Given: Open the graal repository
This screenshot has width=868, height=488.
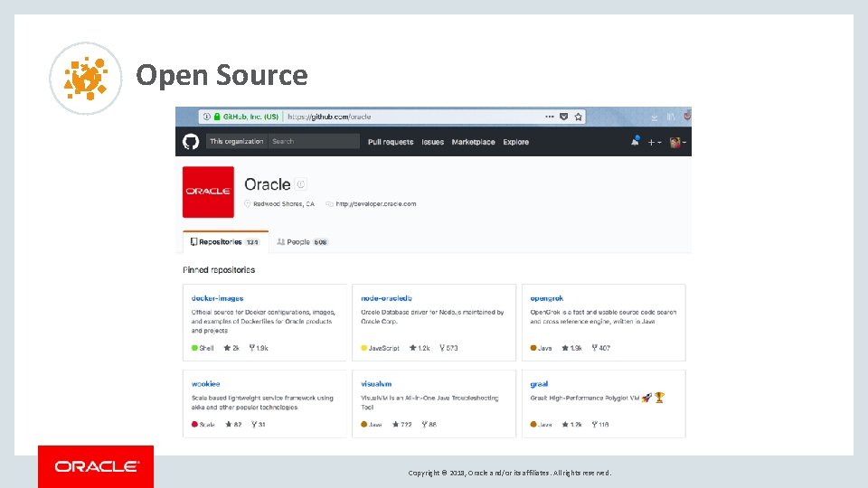Looking at the screenshot, I should point(539,383).
